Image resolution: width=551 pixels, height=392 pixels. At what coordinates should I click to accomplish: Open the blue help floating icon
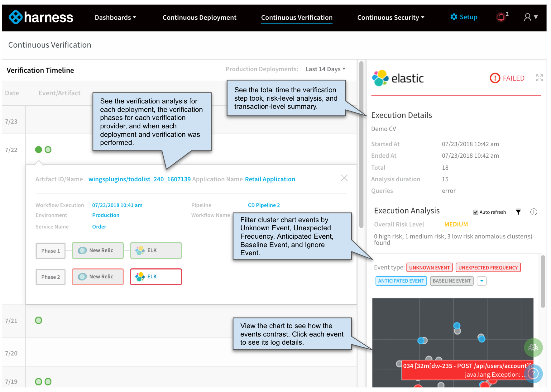coord(533,374)
